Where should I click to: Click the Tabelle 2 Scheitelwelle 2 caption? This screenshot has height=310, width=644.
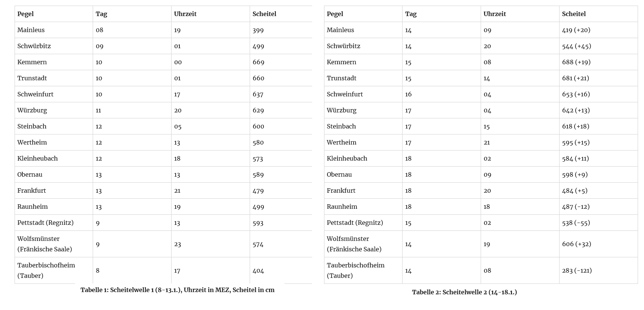click(464, 292)
